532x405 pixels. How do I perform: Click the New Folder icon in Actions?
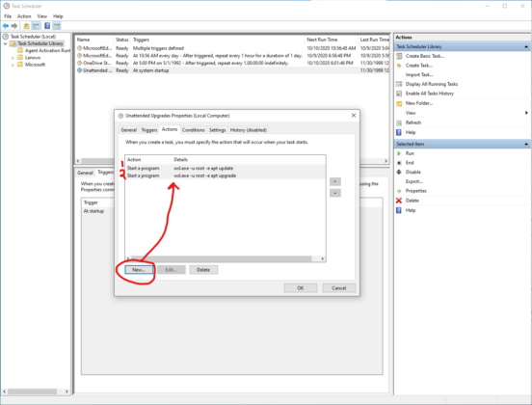click(399, 103)
